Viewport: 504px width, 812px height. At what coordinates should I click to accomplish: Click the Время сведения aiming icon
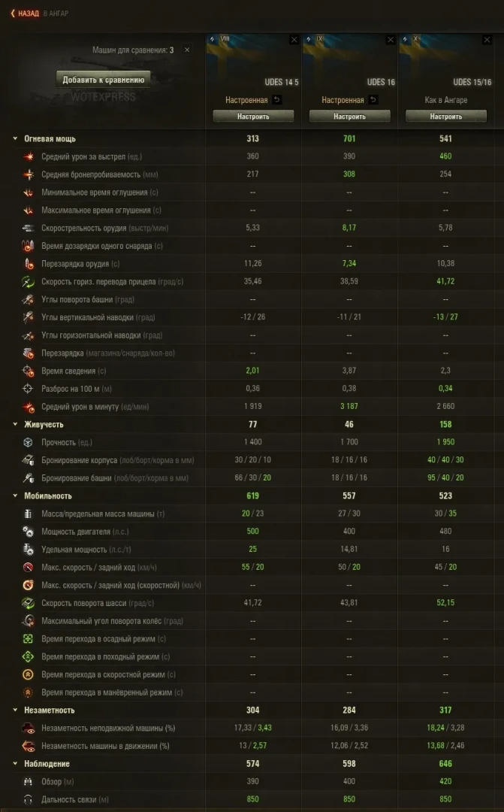coord(29,371)
